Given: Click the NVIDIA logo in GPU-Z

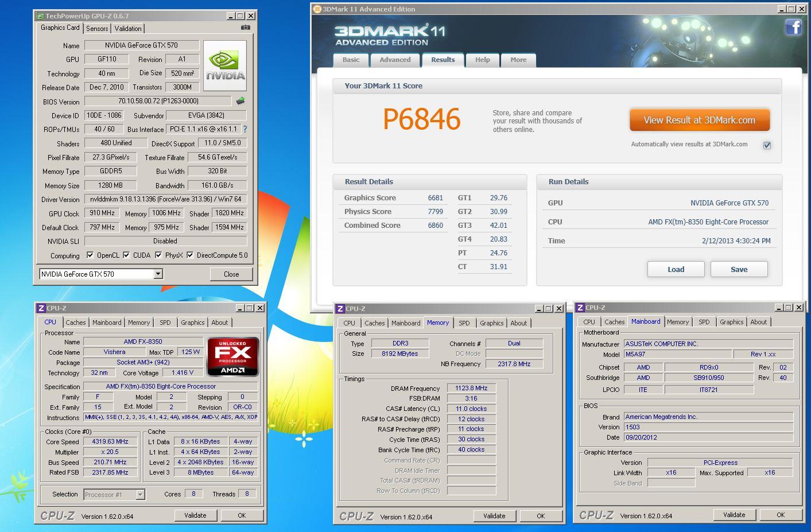Looking at the screenshot, I should pyautogui.click(x=225, y=65).
